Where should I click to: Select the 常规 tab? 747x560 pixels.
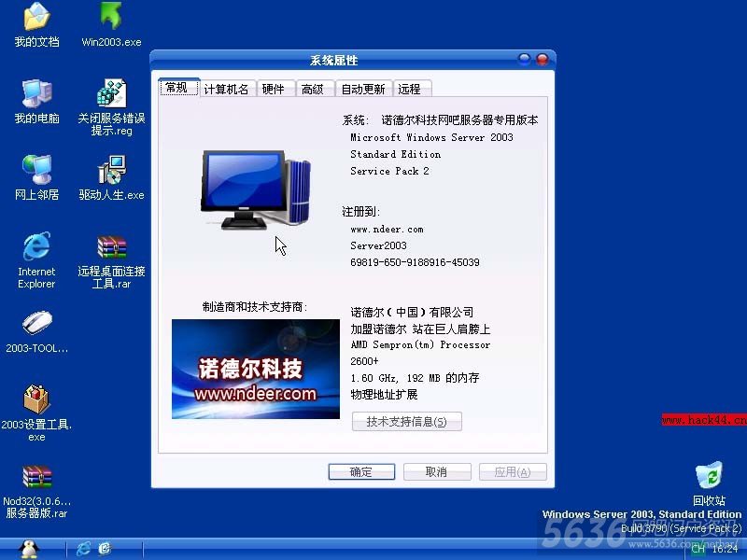[x=178, y=87]
